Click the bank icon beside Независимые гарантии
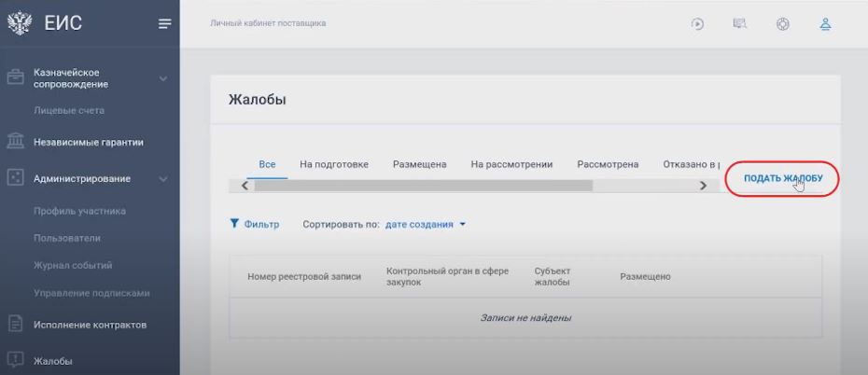Viewport: 868px width, 375px height. pos(16,141)
